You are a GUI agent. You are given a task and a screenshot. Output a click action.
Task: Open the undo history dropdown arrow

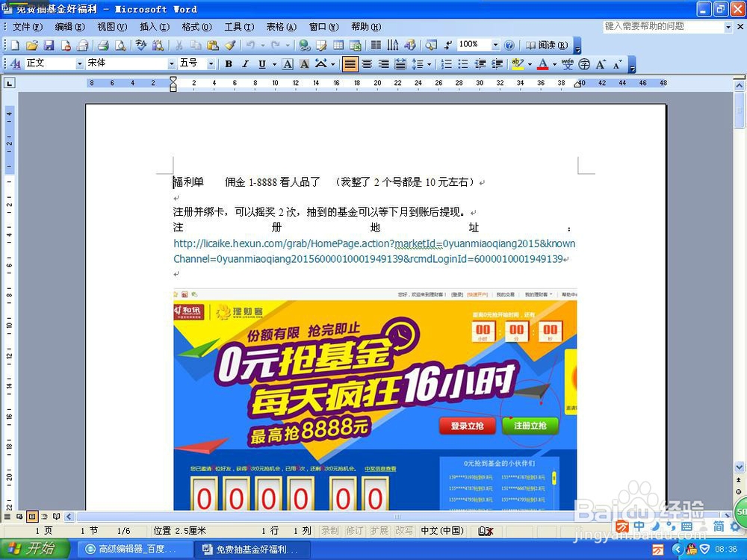pyautogui.click(x=262, y=46)
